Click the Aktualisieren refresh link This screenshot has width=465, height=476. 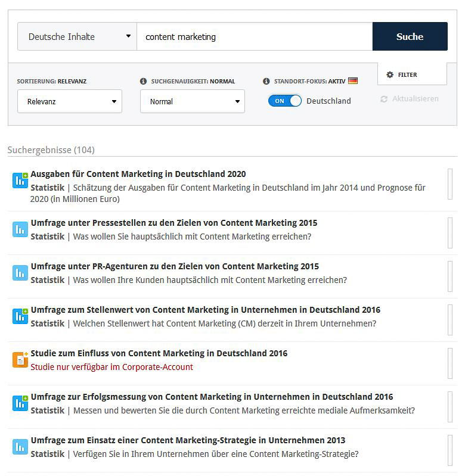(410, 99)
